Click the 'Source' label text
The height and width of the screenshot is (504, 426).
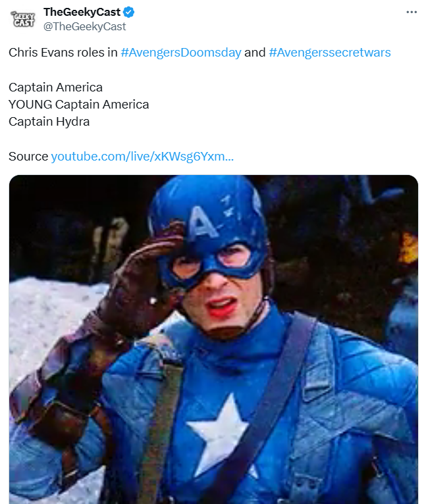pyautogui.click(x=28, y=157)
